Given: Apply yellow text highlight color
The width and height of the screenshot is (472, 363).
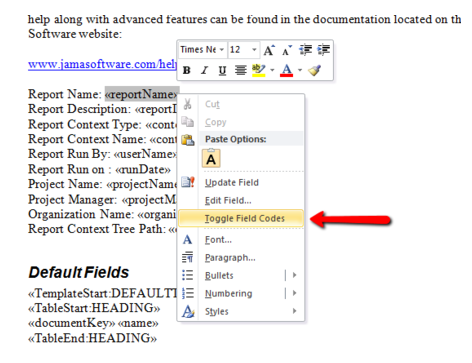Looking at the screenshot, I should [258, 70].
